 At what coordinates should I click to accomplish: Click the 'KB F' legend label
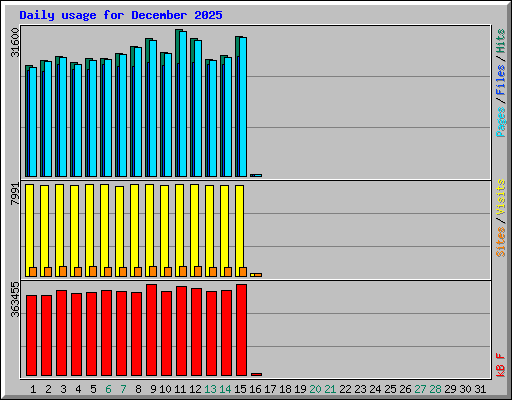(x=501, y=365)
